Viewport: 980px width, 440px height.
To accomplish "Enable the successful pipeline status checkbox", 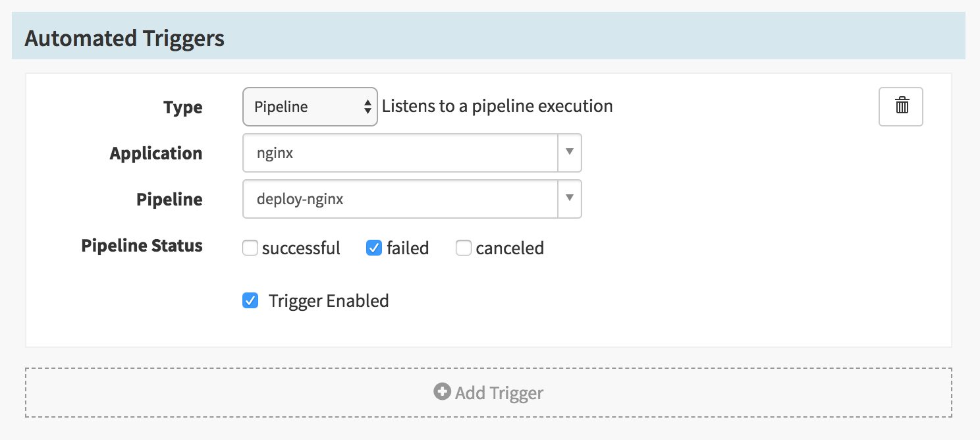I will point(250,248).
